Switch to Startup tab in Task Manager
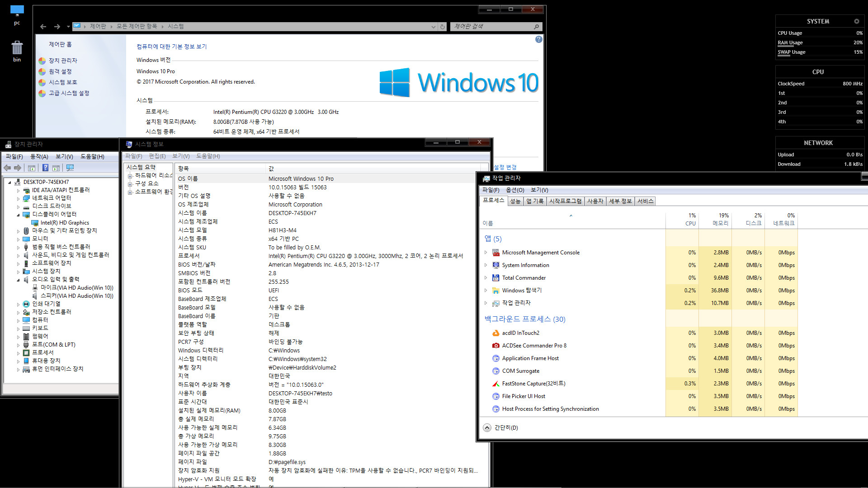868x488 pixels. coord(566,201)
